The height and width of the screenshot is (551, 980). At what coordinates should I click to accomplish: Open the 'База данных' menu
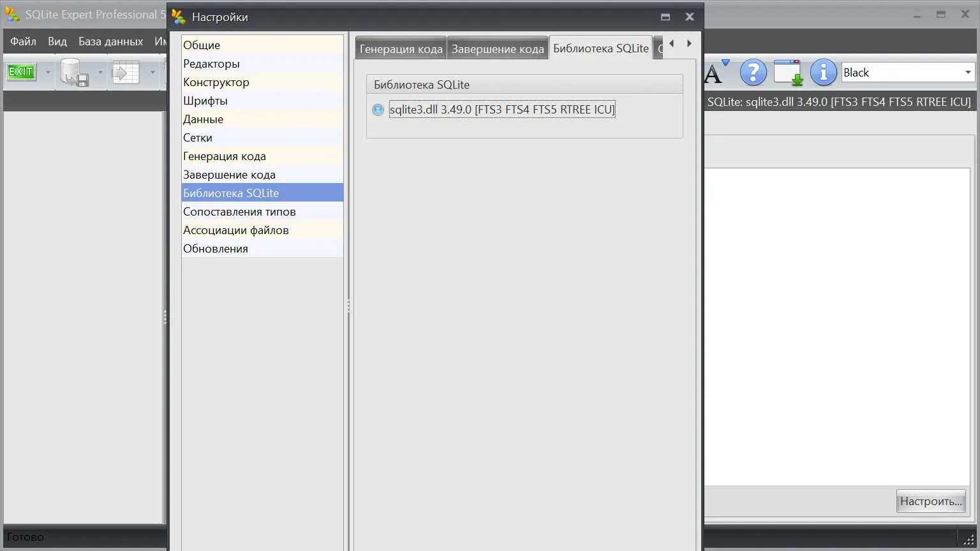(x=111, y=41)
